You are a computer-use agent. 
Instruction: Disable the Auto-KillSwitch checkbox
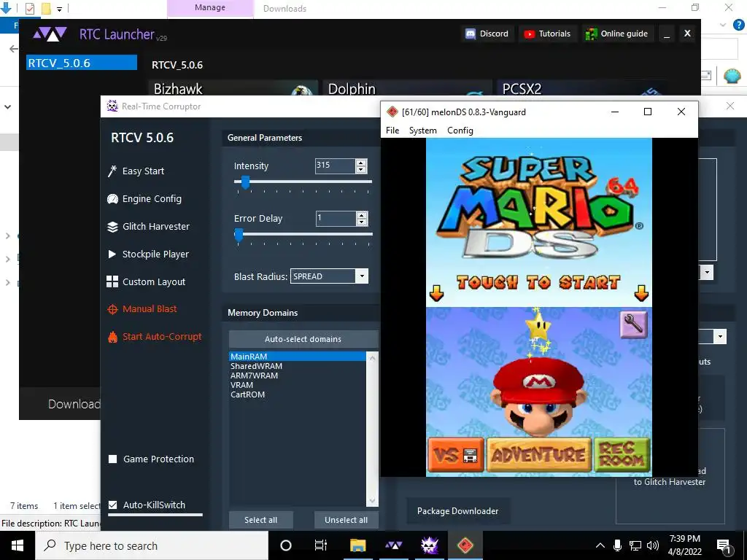(x=113, y=505)
